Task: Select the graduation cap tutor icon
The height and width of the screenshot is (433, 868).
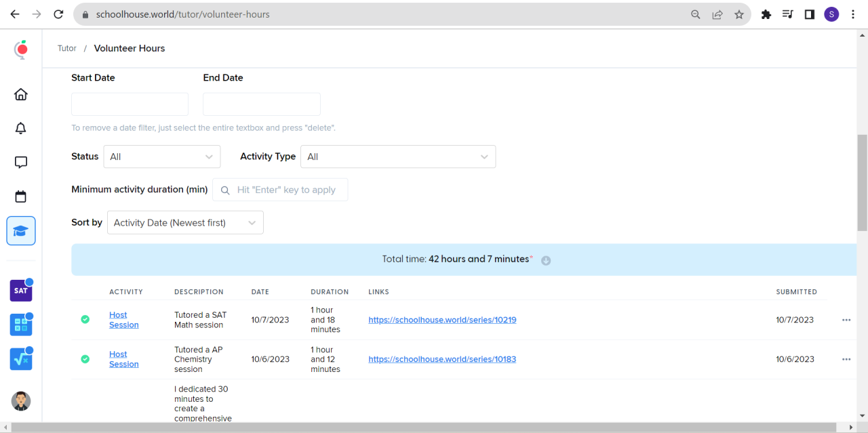Action: click(21, 231)
